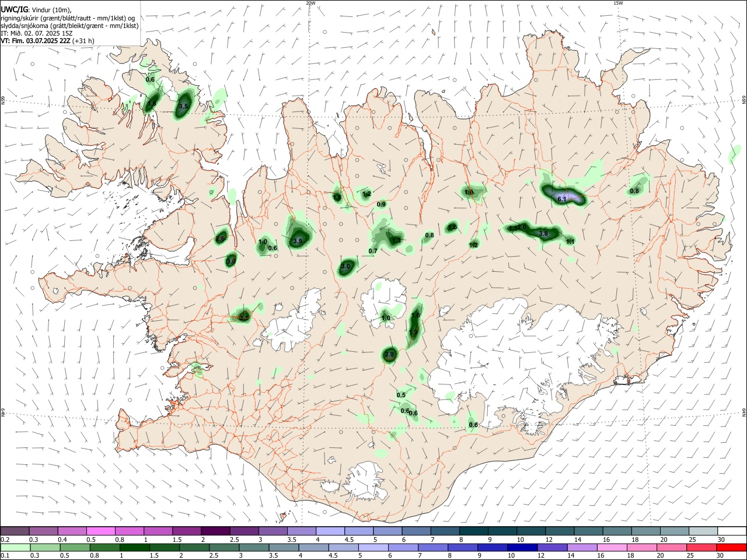The height and width of the screenshot is (560, 747).
Task: Pick the lavender 4 swatch in snow legend
Action: tap(330, 531)
